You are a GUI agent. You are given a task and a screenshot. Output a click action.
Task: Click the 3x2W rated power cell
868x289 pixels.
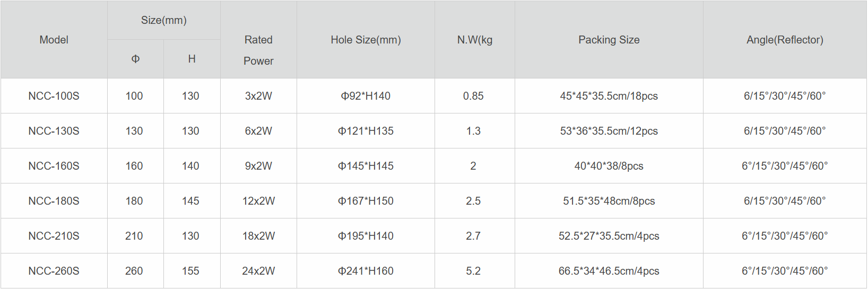[x=258, y=96]
